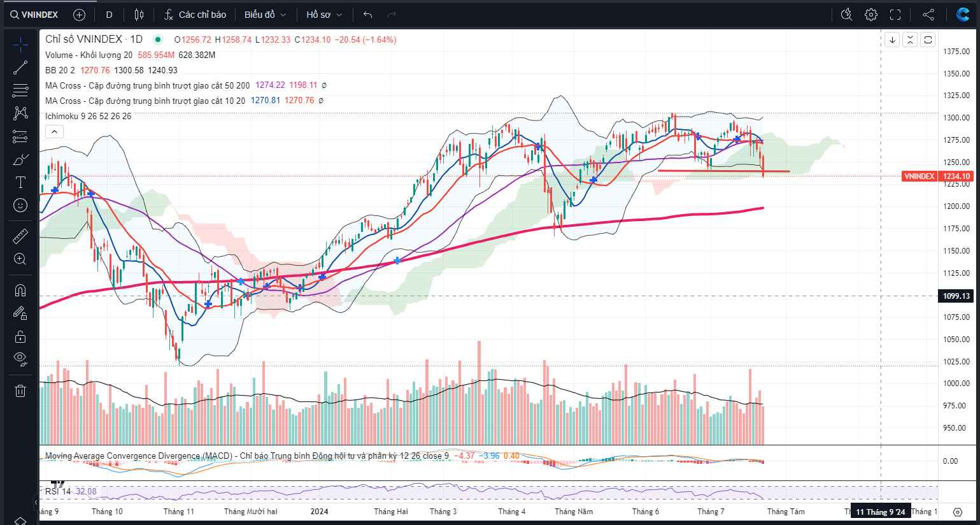The image size is (980, 525).
Task: Open chart settings gear in top bar
Action: pos(871,14)
